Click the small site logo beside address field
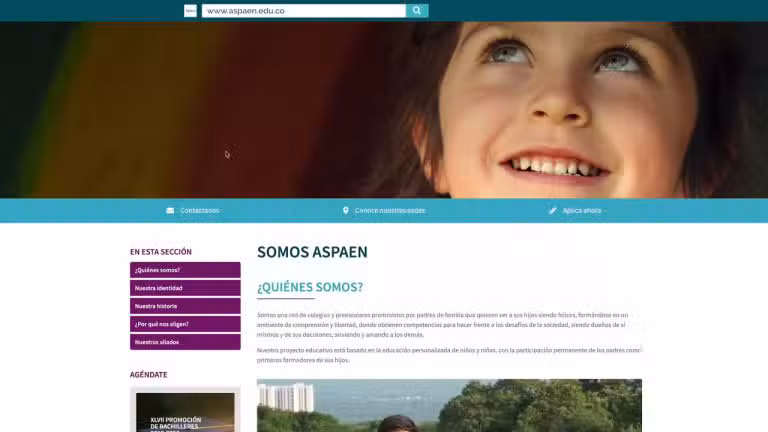 click(x=190, y=11)
